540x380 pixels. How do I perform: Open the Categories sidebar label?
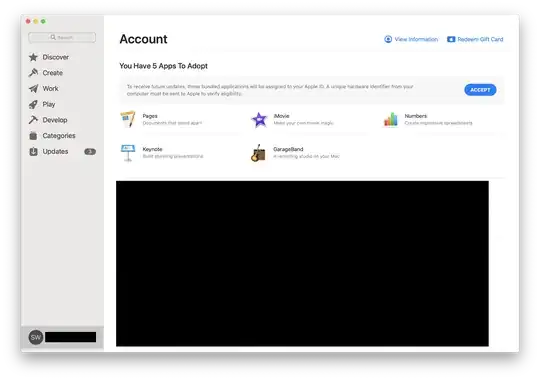[x=59, y=136]
